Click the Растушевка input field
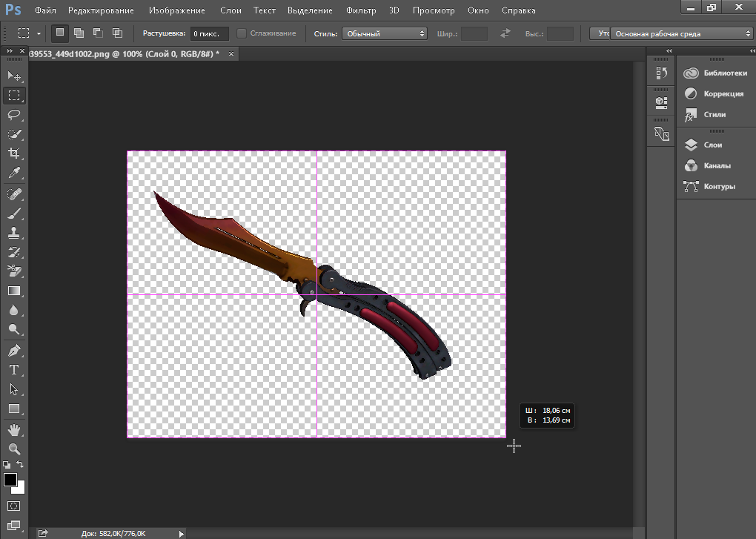Viewport: 756px width, 539px height. coord(209,33)
